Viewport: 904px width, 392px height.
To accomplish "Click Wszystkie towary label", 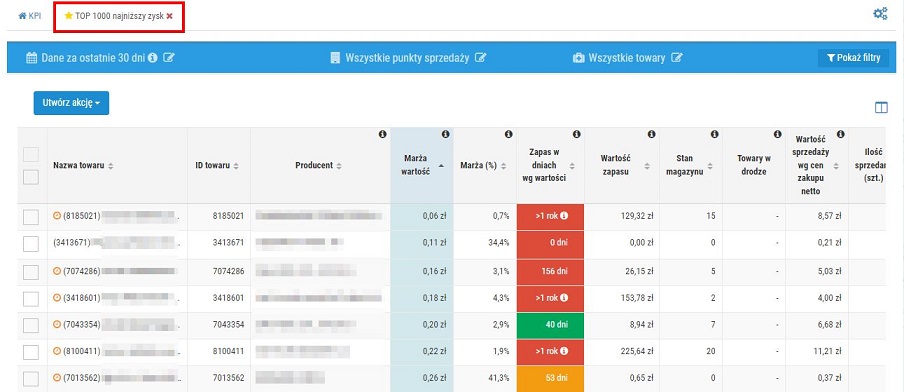I will pos(627,58).
